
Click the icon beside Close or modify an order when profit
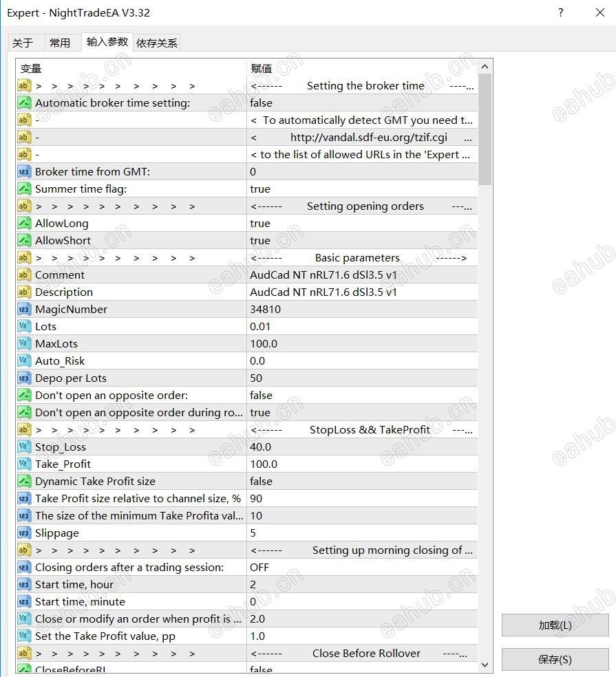tap(24, 619)
